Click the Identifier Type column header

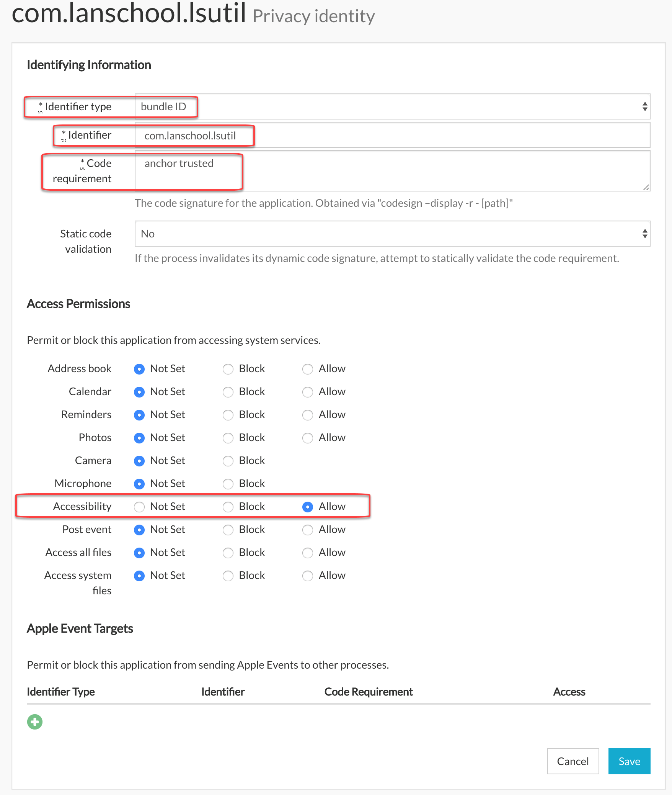tap(61, 692)
